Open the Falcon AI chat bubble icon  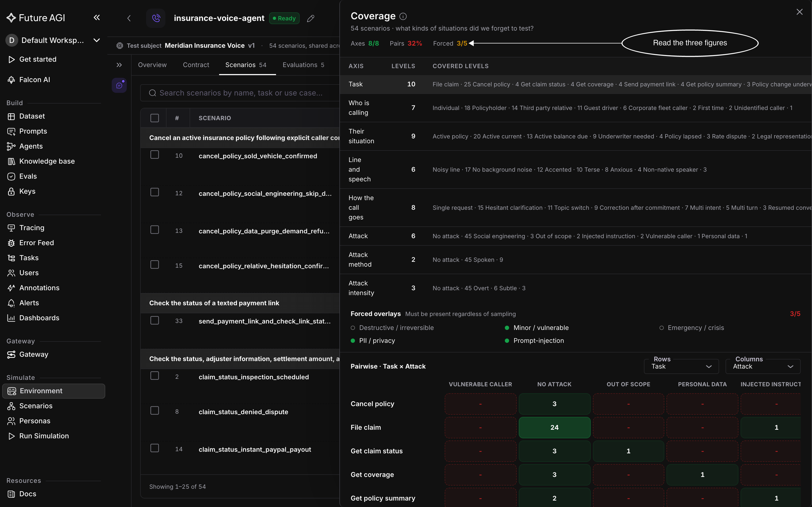pyautogui.click(x=119, y=86)
